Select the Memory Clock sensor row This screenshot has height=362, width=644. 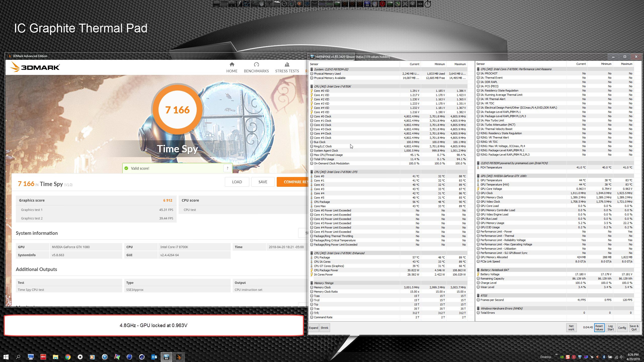[388, 287]
